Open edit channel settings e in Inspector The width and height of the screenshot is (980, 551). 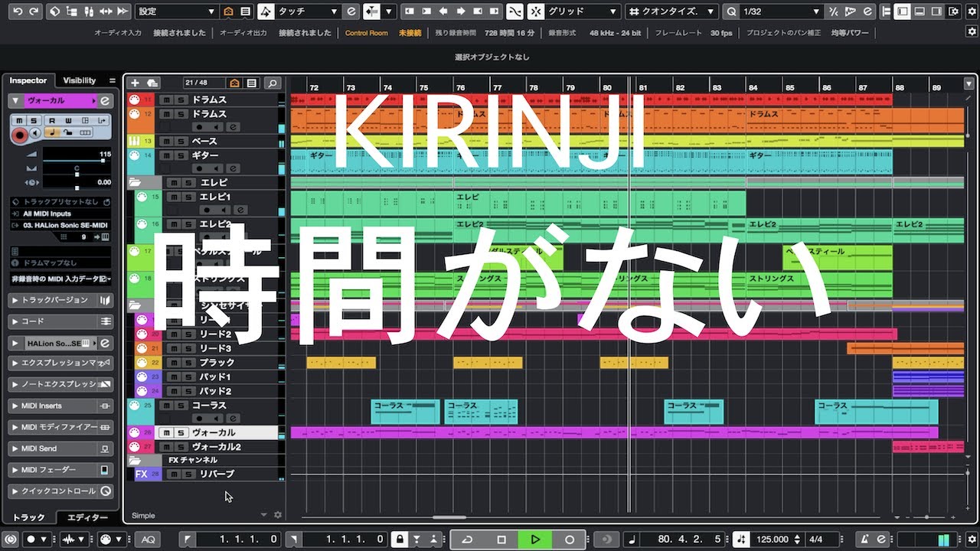click(105, 100)
